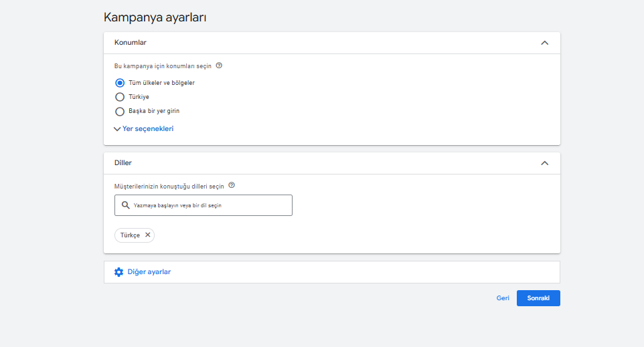Select Tüm ülkeler ve bölgeler radio
The width and height of the screenshot is (644, 347).
coord(120,83)
